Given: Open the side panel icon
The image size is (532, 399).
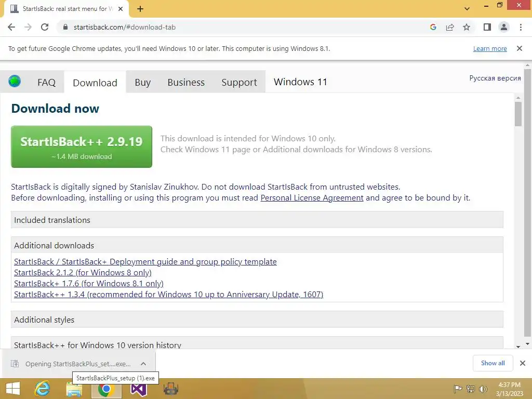Looking at the screenshot, I should pos(487,27).
